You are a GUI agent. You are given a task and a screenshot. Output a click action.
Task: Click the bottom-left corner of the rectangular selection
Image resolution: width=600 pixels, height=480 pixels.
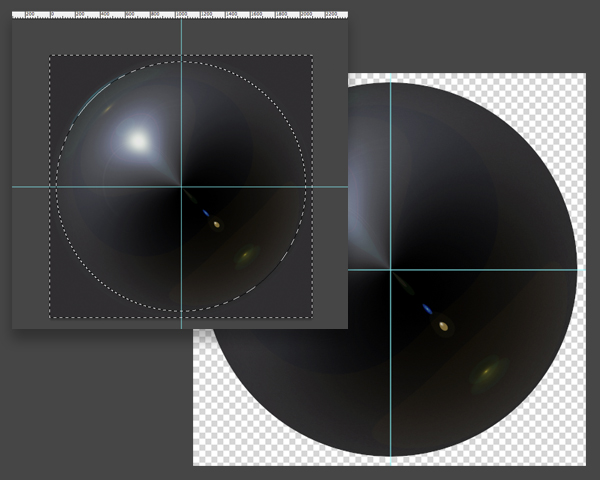tap(50, 318)
